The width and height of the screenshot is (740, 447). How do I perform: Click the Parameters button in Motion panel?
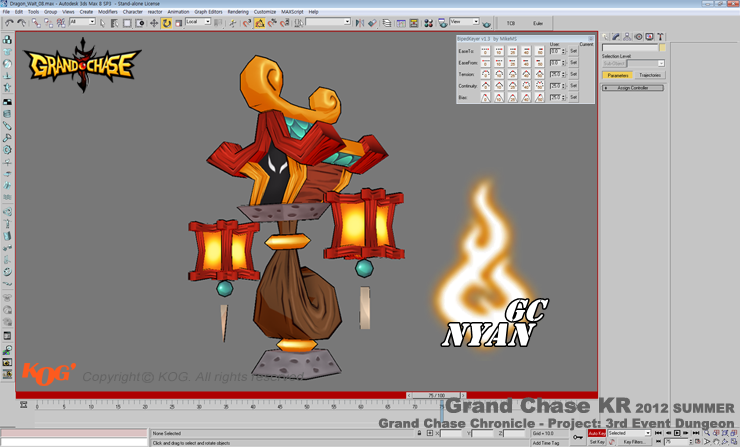point(618,75)
